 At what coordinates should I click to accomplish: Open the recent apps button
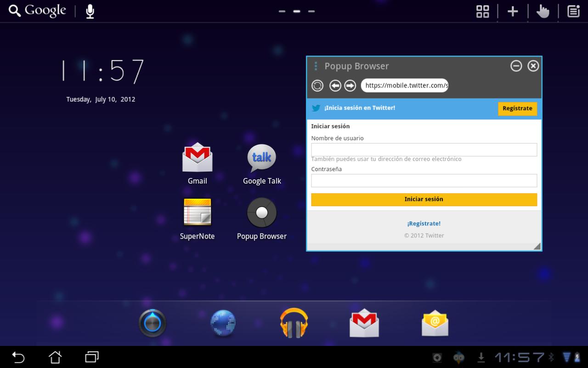point(92,357)
